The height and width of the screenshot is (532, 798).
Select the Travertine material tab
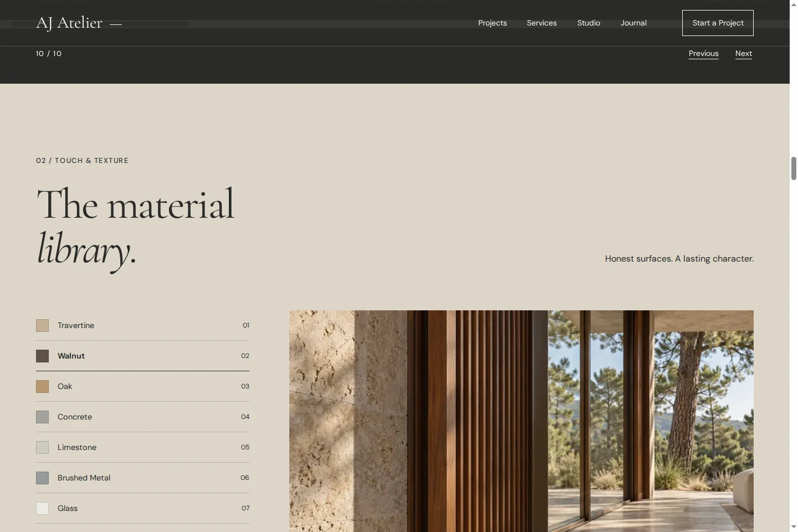point(142,325)
